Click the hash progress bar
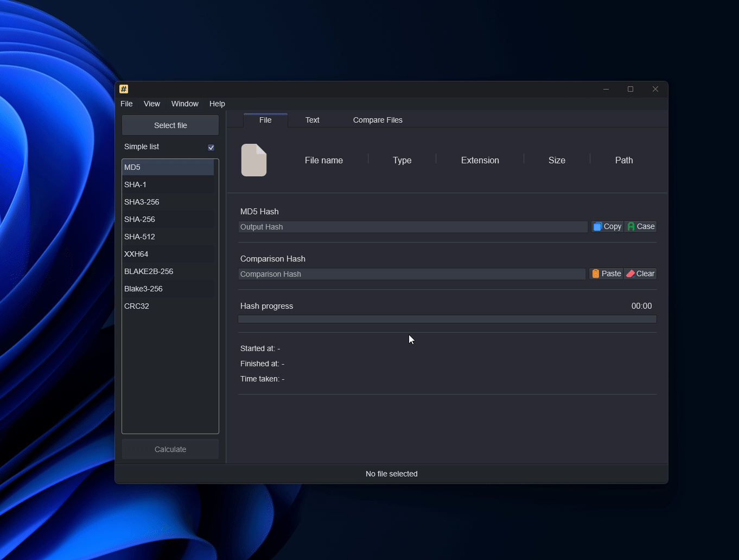 (447, 320)
